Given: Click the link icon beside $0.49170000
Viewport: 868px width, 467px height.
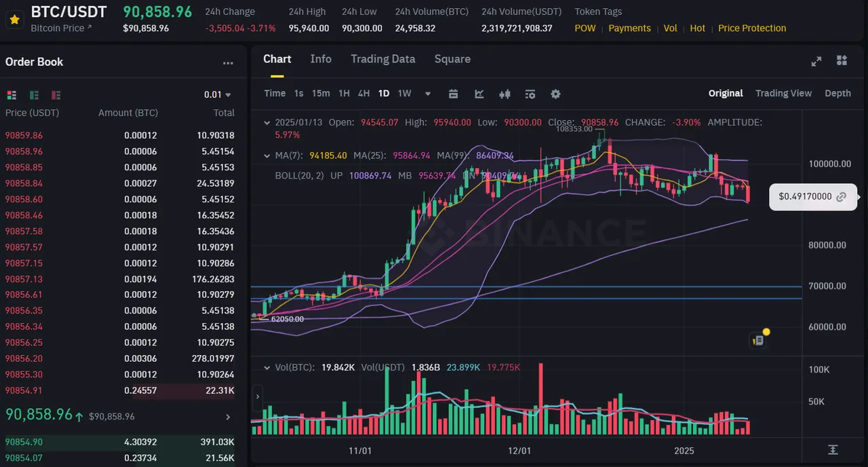Looking at the screenshot, I should pos(842,197).
